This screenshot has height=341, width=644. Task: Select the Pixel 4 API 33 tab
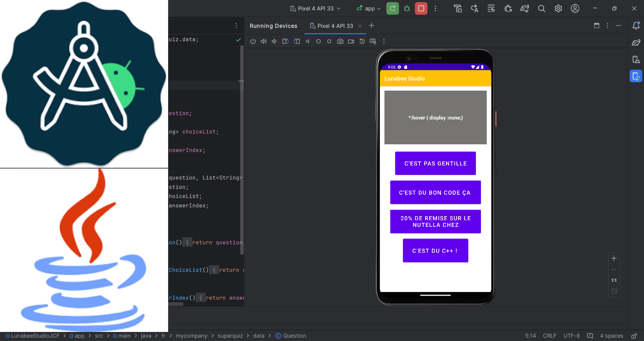[x=335, y=26]
